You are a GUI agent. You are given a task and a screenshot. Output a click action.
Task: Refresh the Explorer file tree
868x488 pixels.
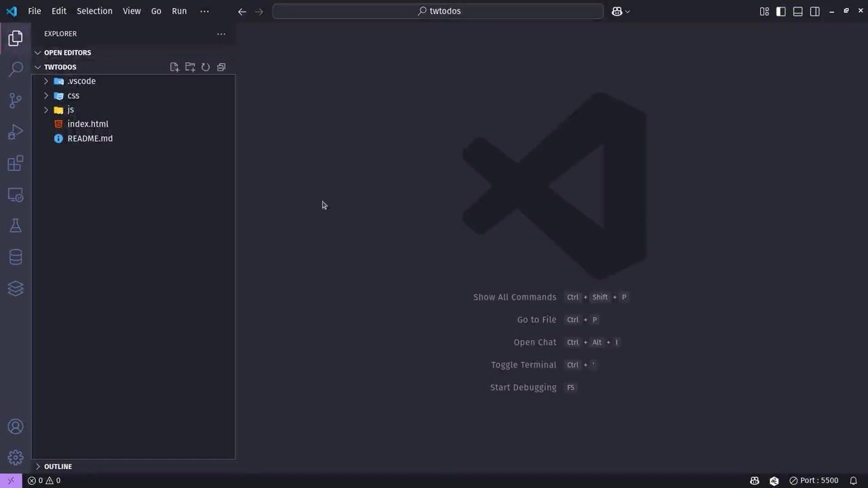(x=205, y=67)
